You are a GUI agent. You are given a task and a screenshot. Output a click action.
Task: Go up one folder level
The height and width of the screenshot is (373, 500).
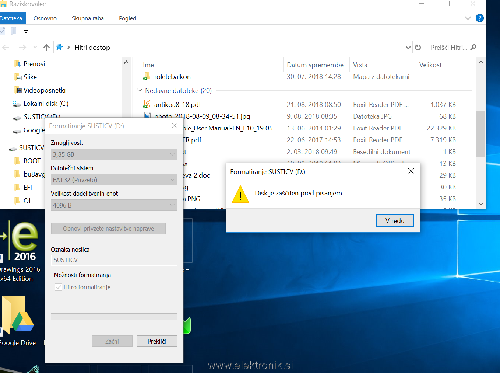pos(46,48)
